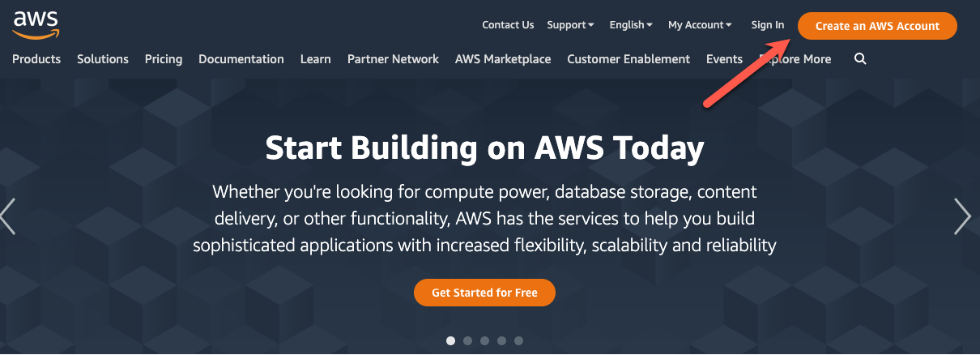The height and width of the screenshot is (355, 980).
Task: Click the Sign In link
Action: [x=768, y=25]
